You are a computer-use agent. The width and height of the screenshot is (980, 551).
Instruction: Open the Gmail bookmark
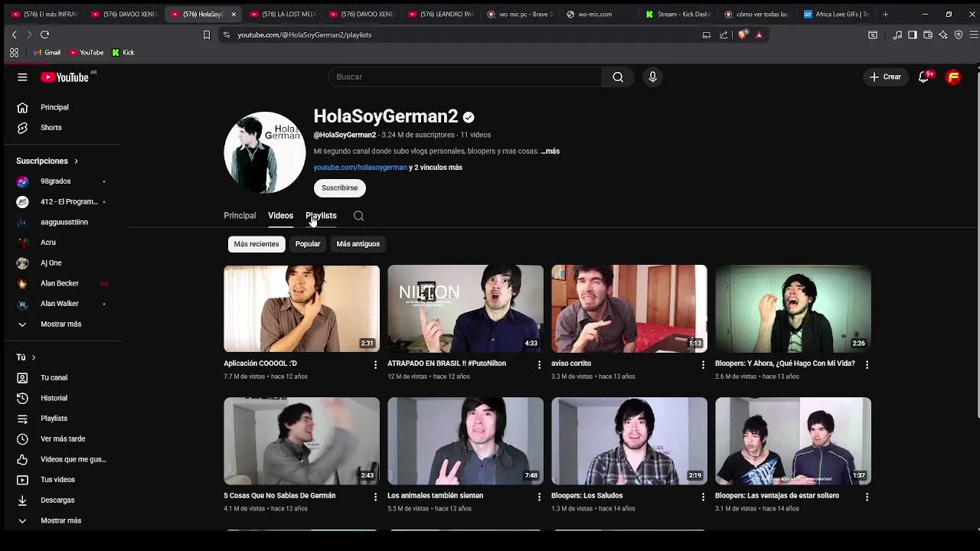(x=47, y=53)
